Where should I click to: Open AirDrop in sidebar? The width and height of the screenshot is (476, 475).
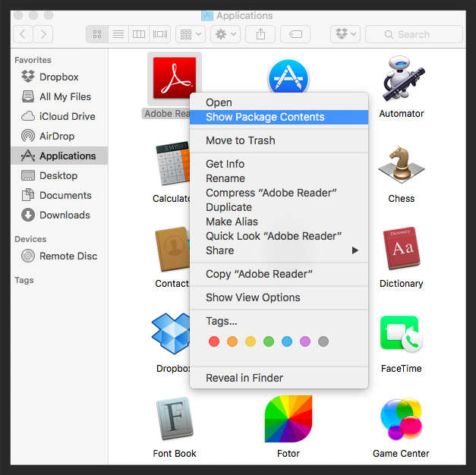59,136
